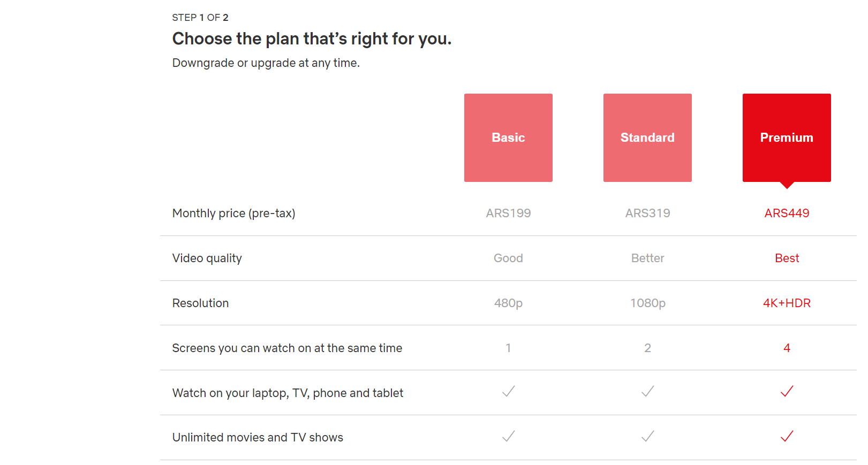
Task: Click Standard checkmark for unlimited movies
Action: 647,437
